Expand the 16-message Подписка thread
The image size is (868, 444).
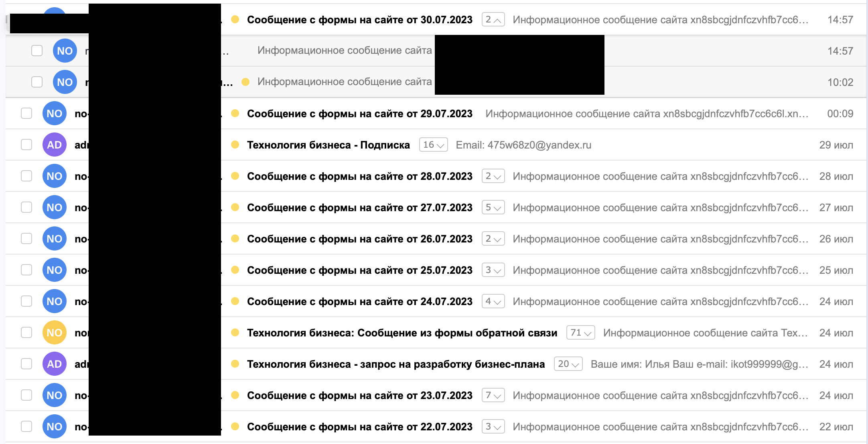tap(434, 145)
